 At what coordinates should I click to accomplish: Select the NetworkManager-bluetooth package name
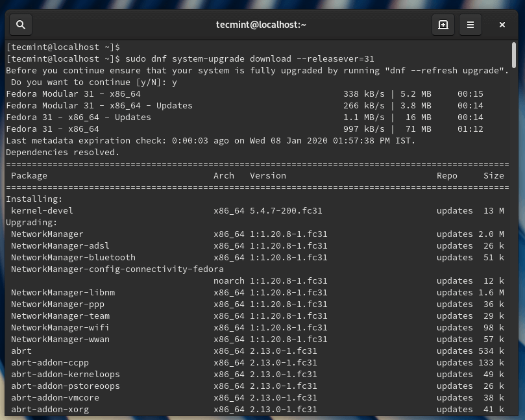73,258
